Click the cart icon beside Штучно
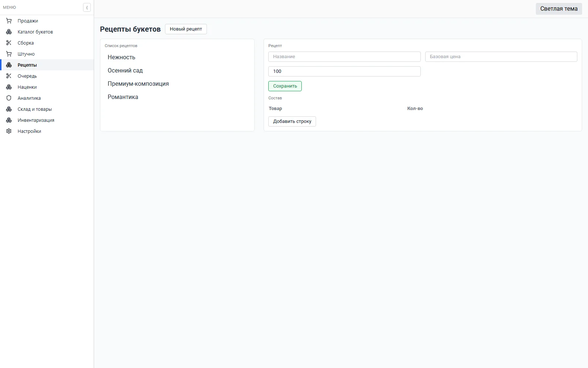 click(x=9, y=54)
